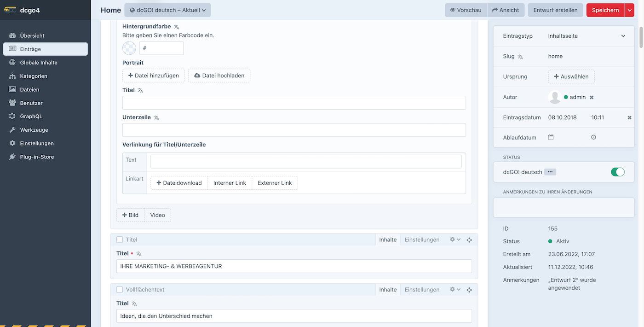Click the red Speichern button
Image resolution: width=644 pixels, height=327 pixels.
pyautogui.click(x=605, y=10)
